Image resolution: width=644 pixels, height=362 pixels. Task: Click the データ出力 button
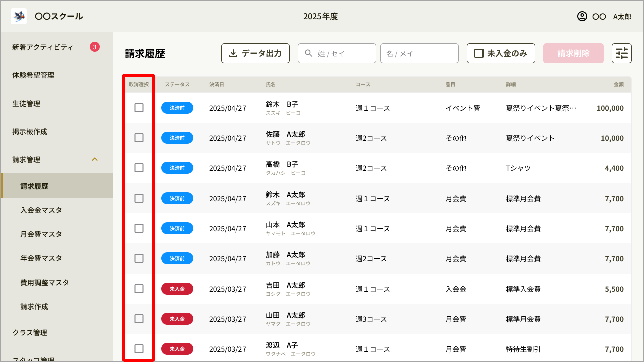(256, 53)
